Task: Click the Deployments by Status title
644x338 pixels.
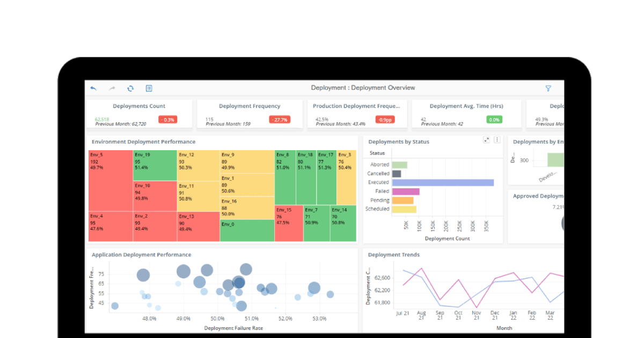Action: 399,142
